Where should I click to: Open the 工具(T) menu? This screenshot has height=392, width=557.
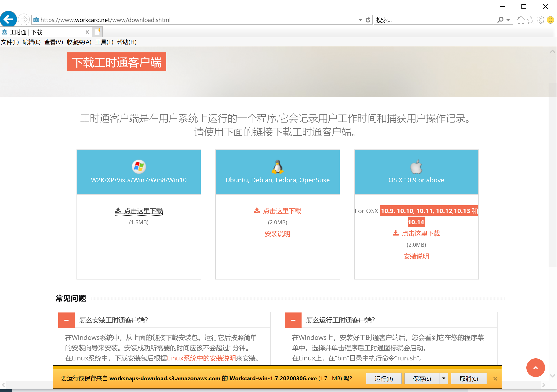(x=104, y=42)
